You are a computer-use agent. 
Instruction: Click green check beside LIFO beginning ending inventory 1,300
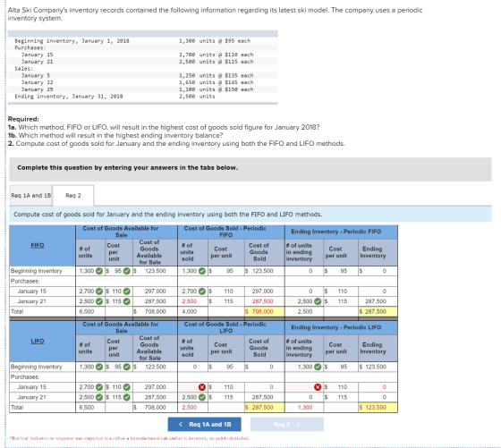tap(318, 367)
